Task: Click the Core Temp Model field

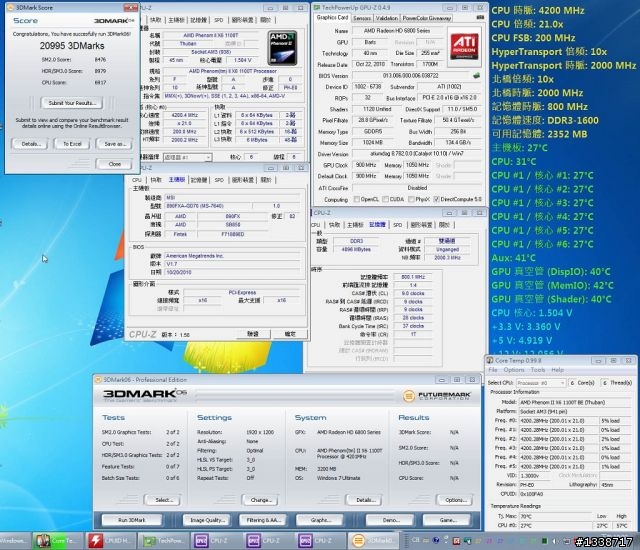Action: [575, 402]
